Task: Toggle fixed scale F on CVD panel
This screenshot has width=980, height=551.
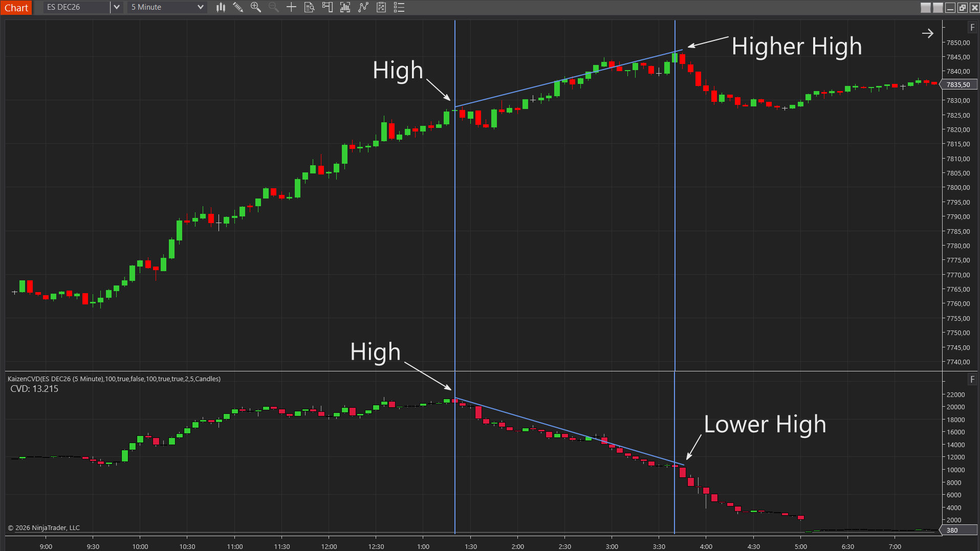Action: 972,380
